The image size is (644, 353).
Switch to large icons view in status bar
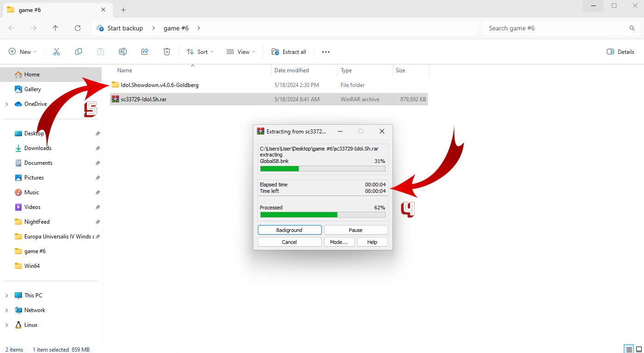[x=639, y=349]
